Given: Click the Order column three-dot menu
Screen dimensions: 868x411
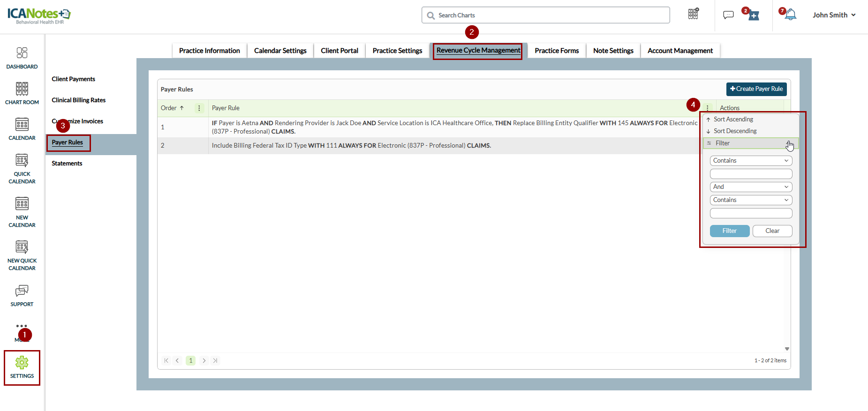Looking at the screenshot, I should pos(199,108).
